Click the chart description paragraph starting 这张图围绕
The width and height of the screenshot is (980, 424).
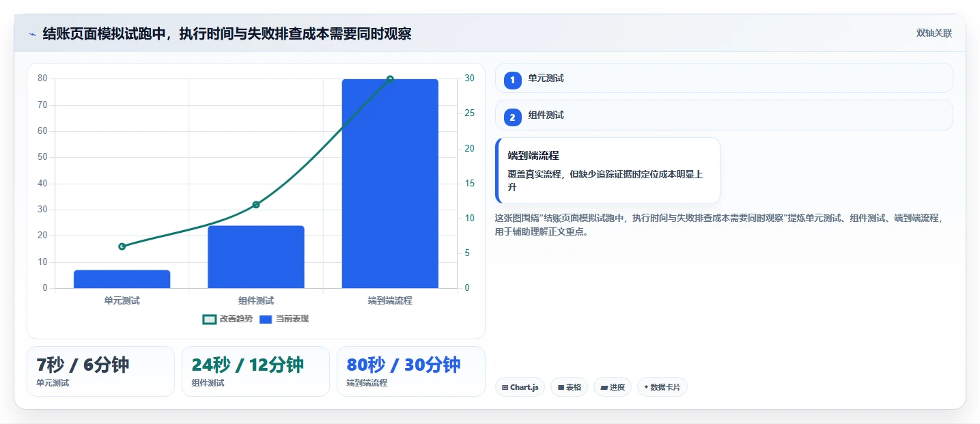tap(719, 225)
